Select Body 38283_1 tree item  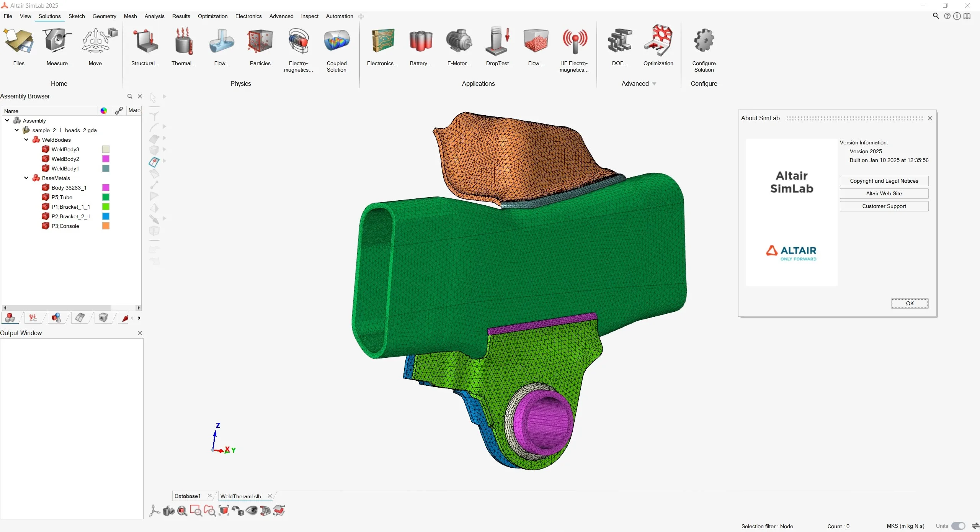tap(69, 188)
